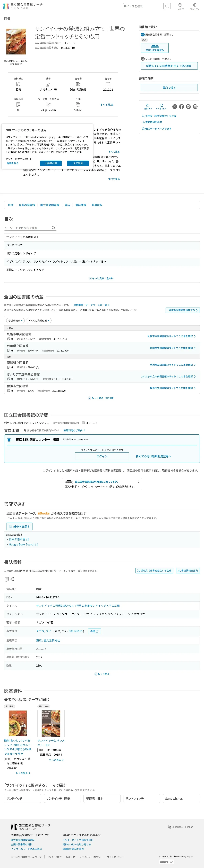Click 必要最小限 cookie button

[x=51, y=163]
